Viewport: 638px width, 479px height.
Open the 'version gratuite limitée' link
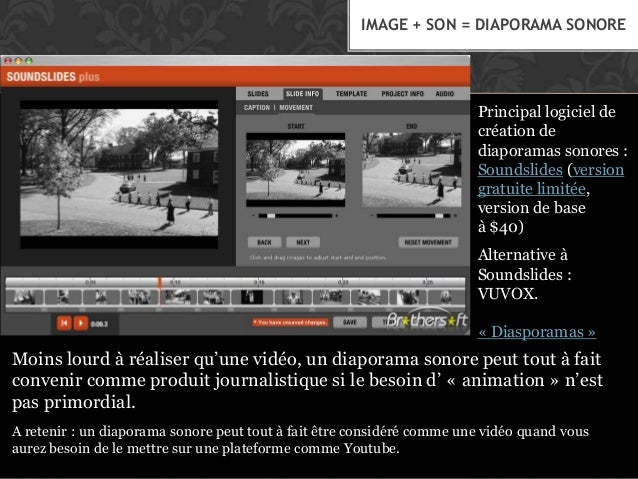551,179
